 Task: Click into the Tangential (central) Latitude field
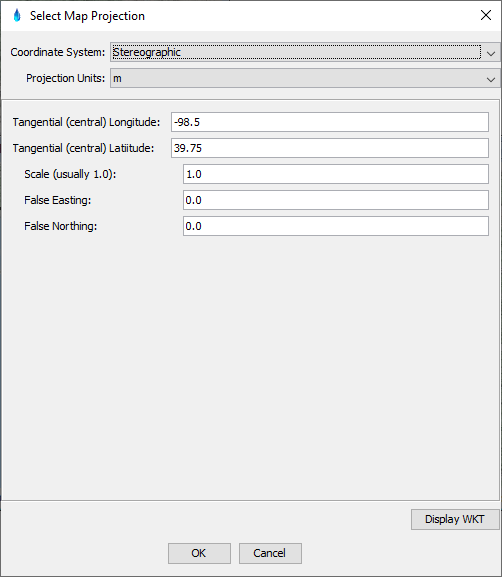[330, 148]
